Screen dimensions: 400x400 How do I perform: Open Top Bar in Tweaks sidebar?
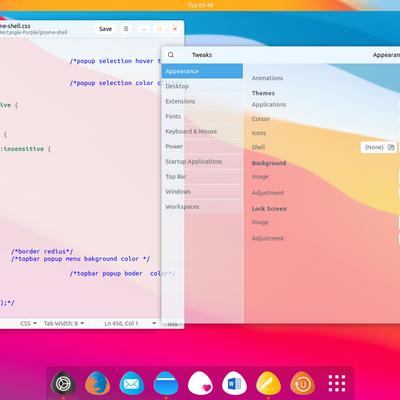[x=202, y=177]
